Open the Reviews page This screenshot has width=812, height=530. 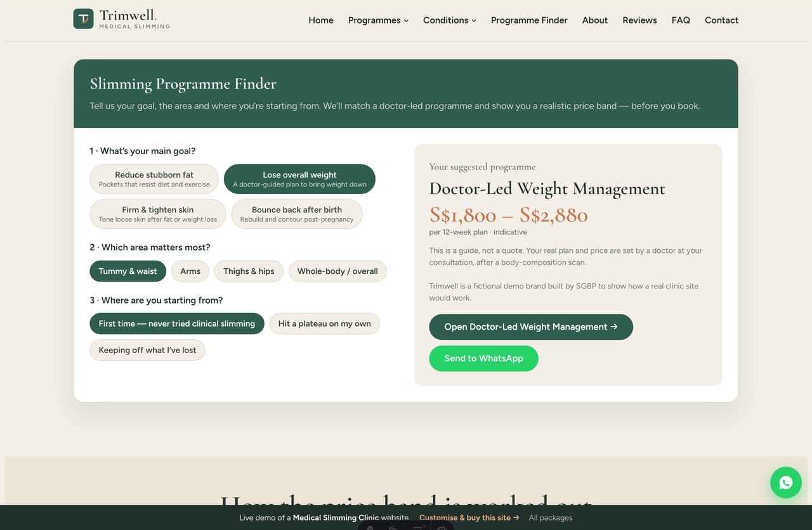pyautogui.click(x=639, y=20)
